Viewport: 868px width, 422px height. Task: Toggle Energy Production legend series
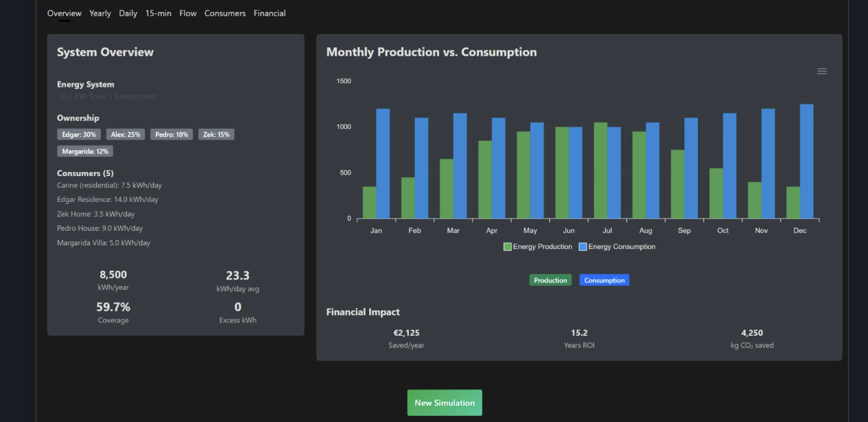tap(538, 246)
